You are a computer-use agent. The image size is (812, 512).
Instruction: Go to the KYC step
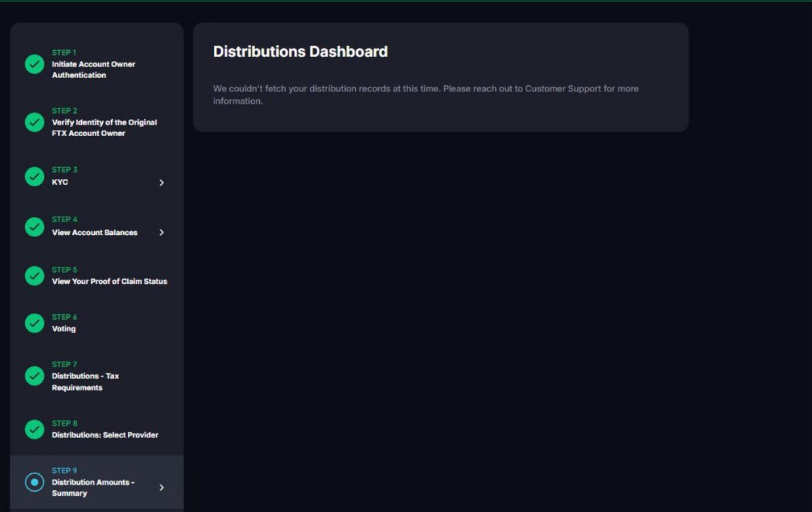coord(60,182)
